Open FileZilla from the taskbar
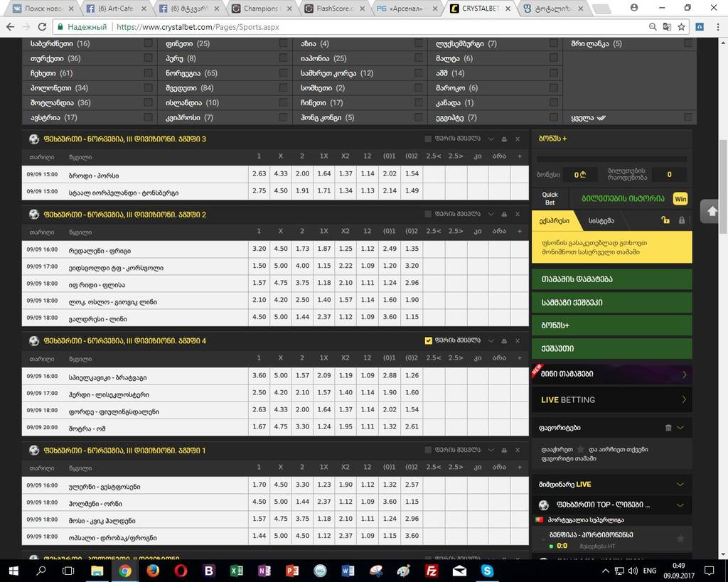This screenshot has width=728, height=582. tap(432, 571)
